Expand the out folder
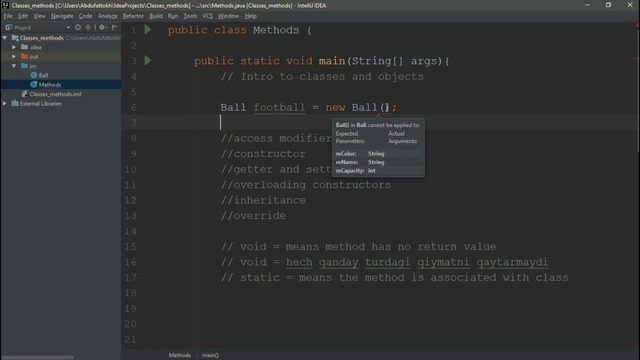The image size is (640, 360). (x=14, y=56)
